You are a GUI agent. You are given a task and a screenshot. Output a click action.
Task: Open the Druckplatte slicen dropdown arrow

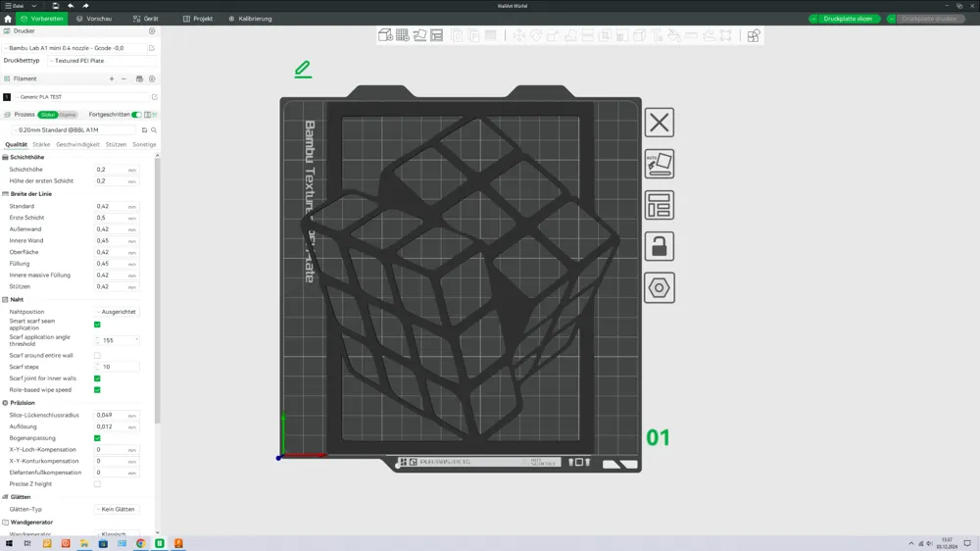pos(813,19)
